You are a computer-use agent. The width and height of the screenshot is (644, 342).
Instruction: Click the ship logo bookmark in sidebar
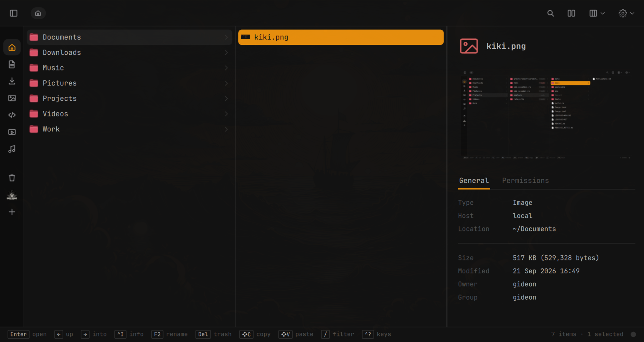pyautogui.click(x=12, y=195)
